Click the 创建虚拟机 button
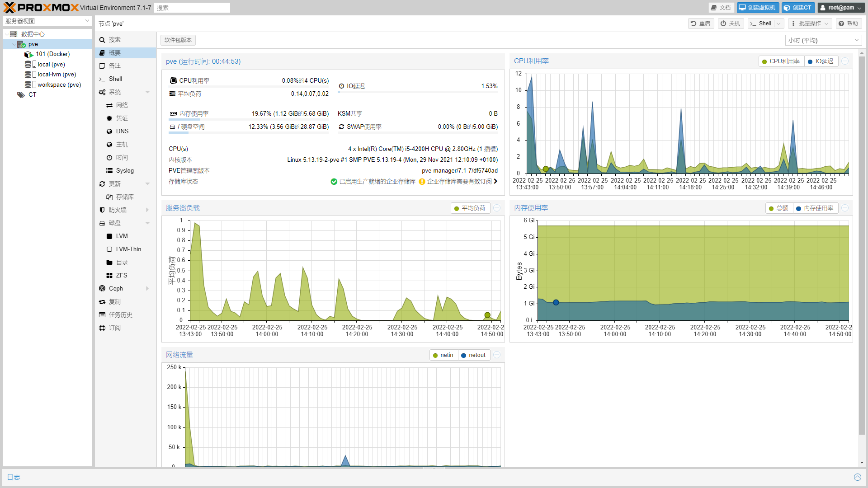This screenshot has height=488, width=868. click(757, 8)
